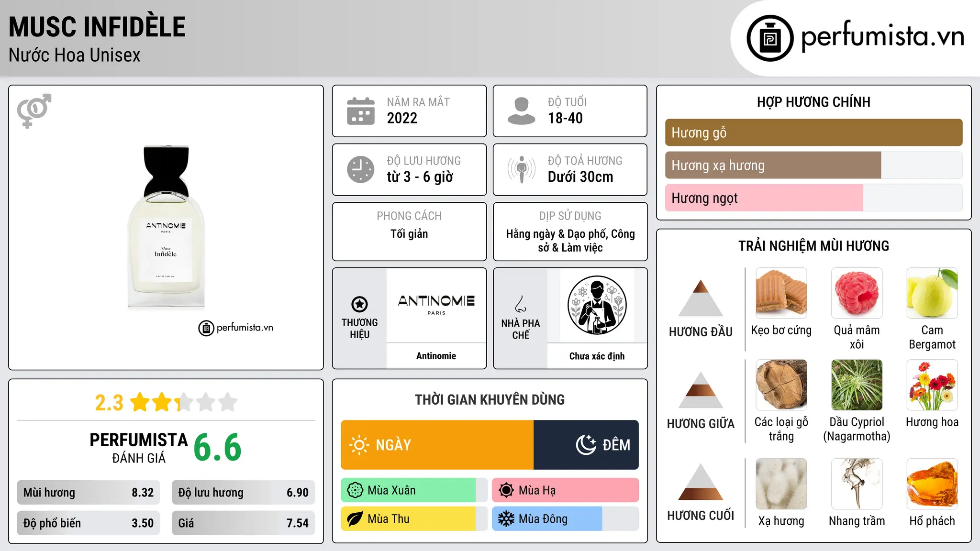
Task: Click the sillage value Dưới 30cm
Action: click(x=580, y=177)
